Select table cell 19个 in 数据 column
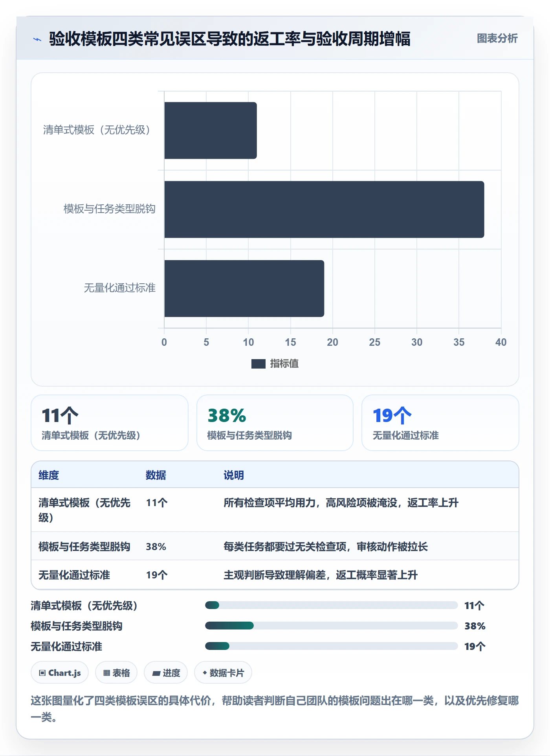 click(x=157, y=575)
